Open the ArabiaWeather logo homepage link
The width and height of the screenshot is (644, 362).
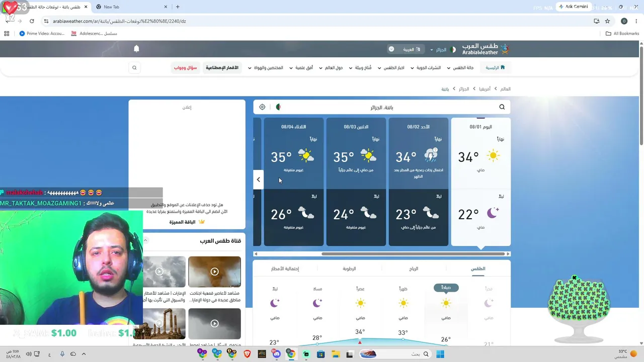coord(486,49)
